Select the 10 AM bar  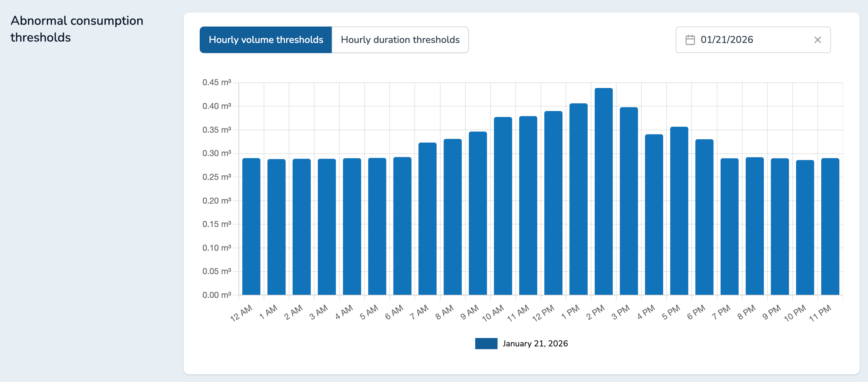click(x=503, y=206)
